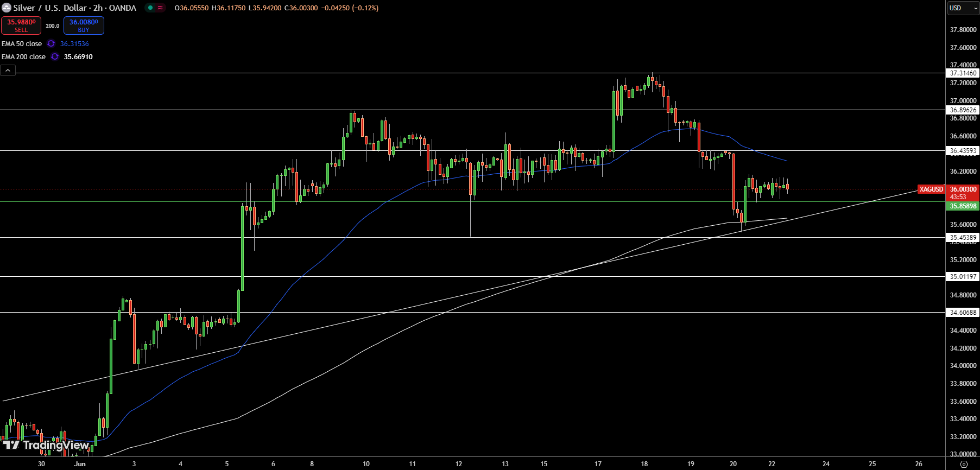Open chart settings via the gear icon
980x470 pixels.
click(x=964, y=464)
